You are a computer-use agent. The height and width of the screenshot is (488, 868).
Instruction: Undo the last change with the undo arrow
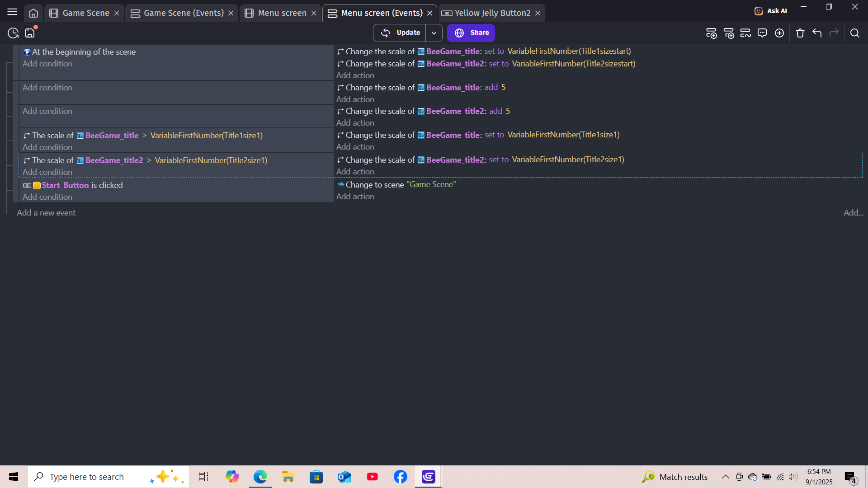click(x=817, y=33)
